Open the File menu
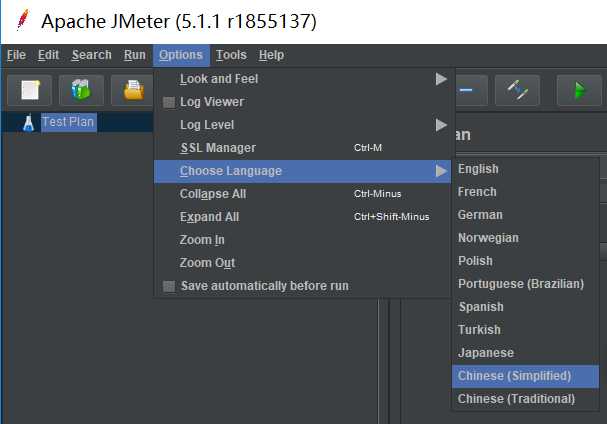 [16, 55]
